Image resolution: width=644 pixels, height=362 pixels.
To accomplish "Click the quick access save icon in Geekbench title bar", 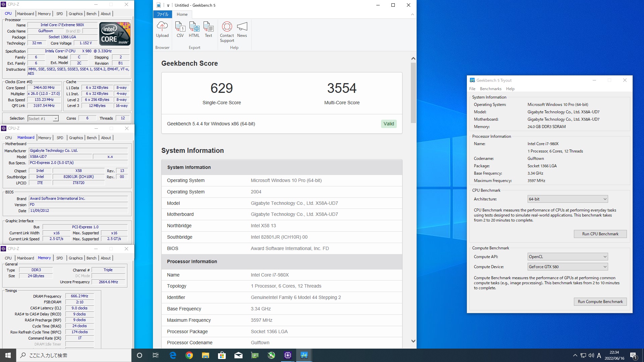I will coord(159,5).
